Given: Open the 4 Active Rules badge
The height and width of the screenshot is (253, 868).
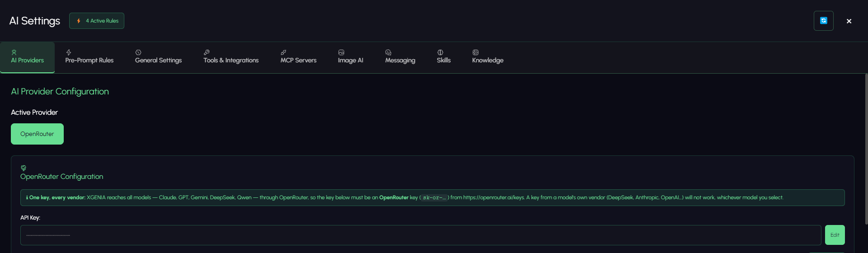Looking at the screenshot, I should (x=97, y=21).
